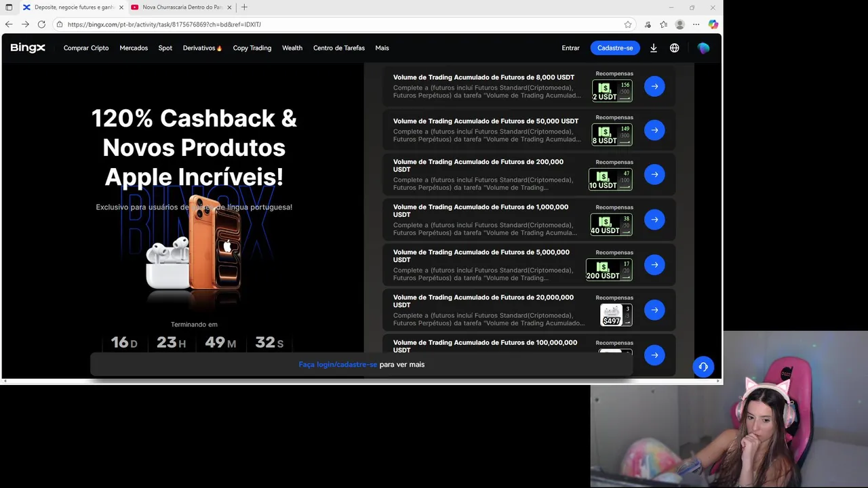Close the Nova Churrascaria tab
The image size is (868, 488).
point(229,7)
